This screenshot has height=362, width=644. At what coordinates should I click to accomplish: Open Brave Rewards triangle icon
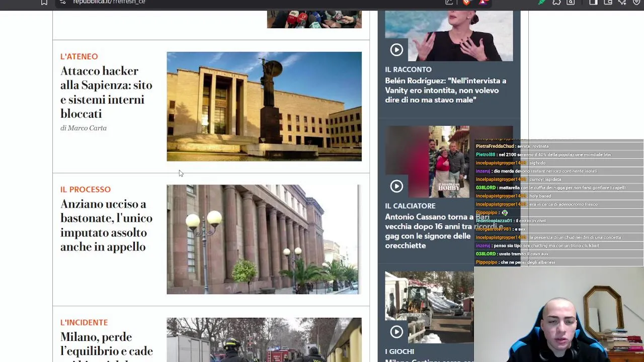tap(482, 2)
